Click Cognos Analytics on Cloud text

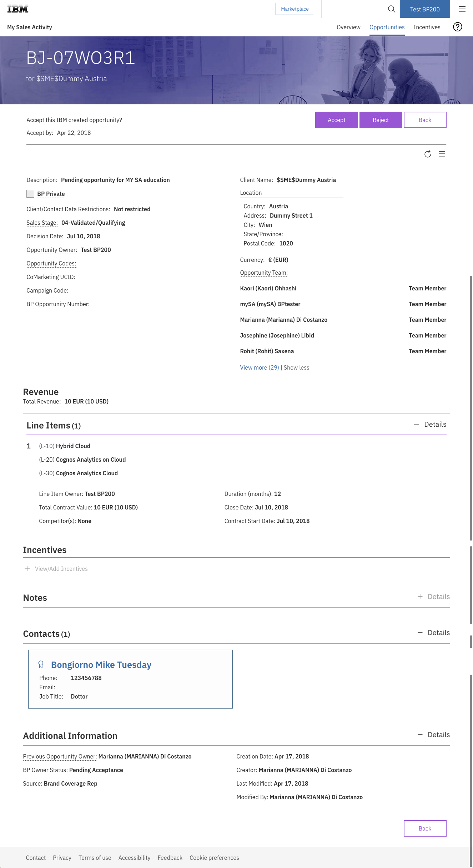click(x=91, y=460)
